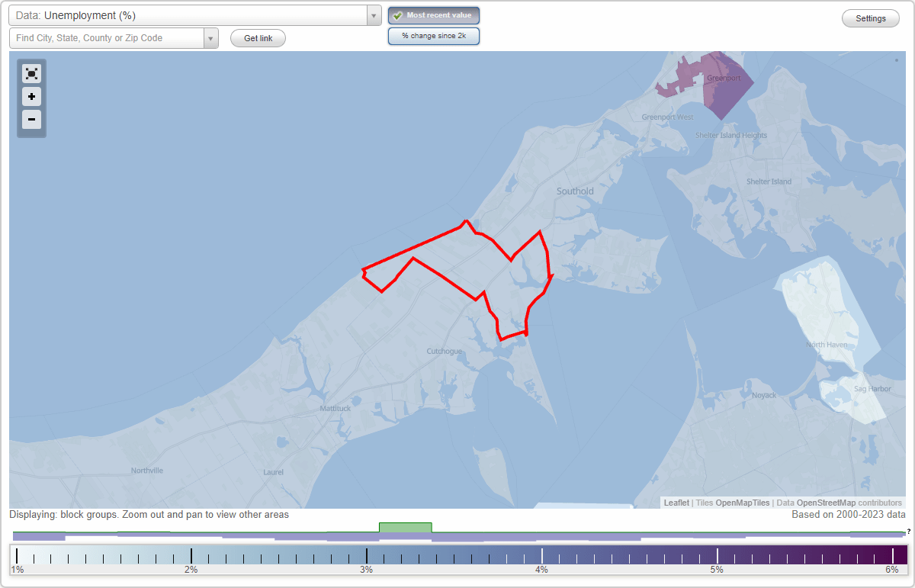Screen dimensions: 915x588
Task: Zoom out using the minus icon
Action: pyautogui.click(x=31, y=120)
